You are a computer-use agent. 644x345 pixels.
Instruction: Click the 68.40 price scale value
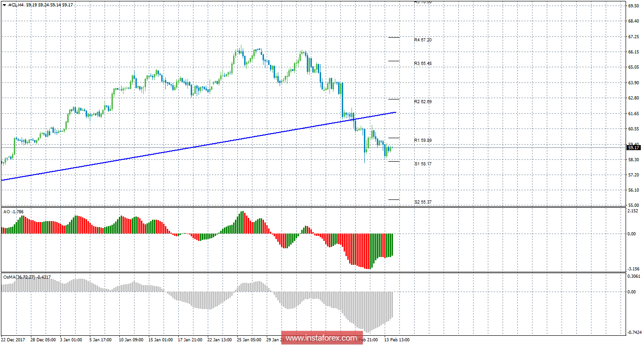click(634, 21)
